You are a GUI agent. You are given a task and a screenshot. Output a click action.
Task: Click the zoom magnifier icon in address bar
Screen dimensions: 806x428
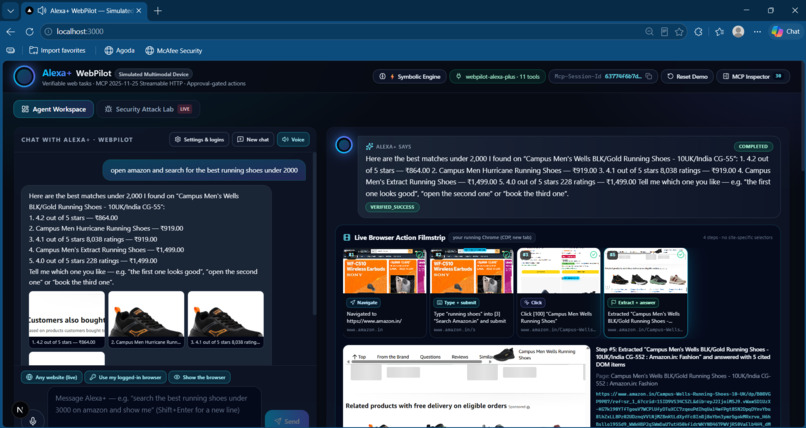[x=650, y=32]
